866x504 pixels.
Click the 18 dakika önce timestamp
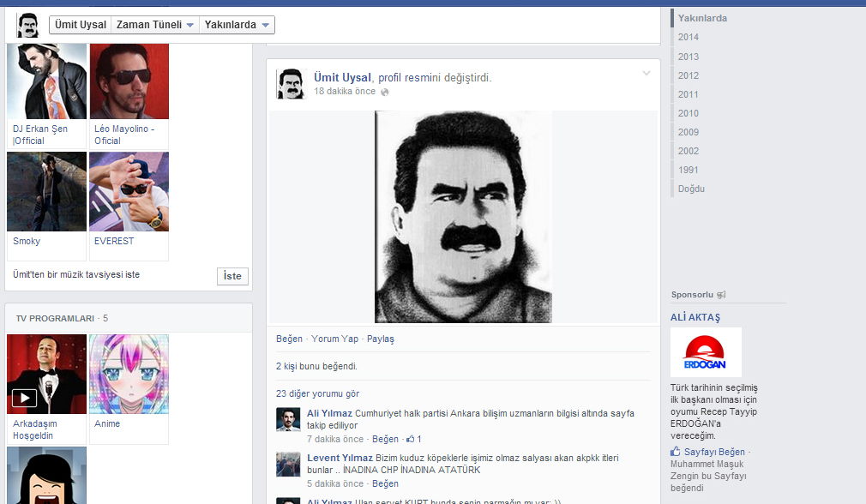(x=345, y=91)
